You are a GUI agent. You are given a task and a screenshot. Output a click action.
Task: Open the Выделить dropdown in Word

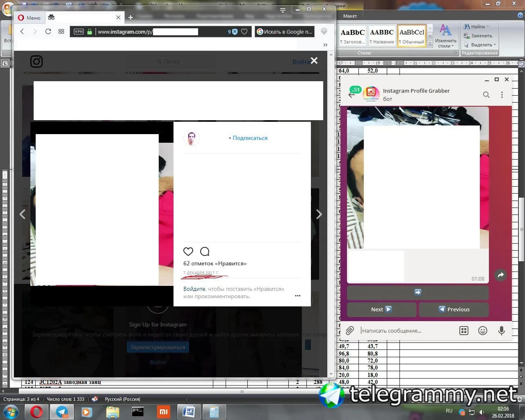480,45
